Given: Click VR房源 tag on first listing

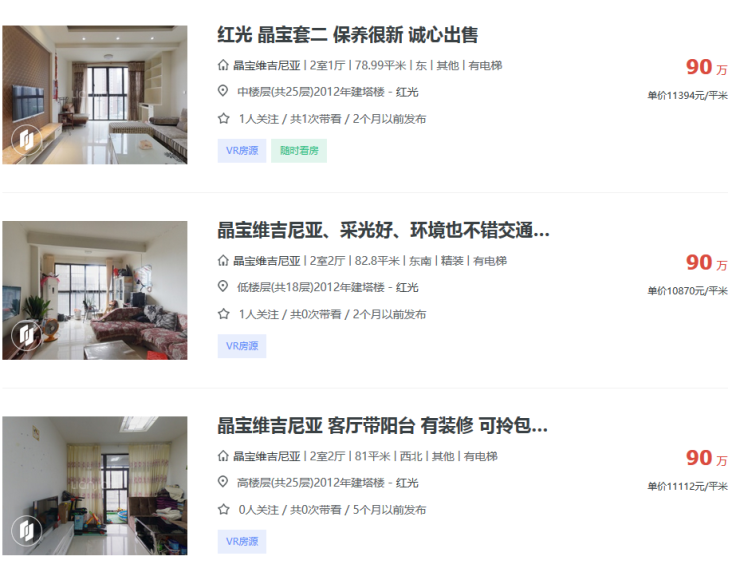Looking at the screenshot, I should click(x=242, y=150).
